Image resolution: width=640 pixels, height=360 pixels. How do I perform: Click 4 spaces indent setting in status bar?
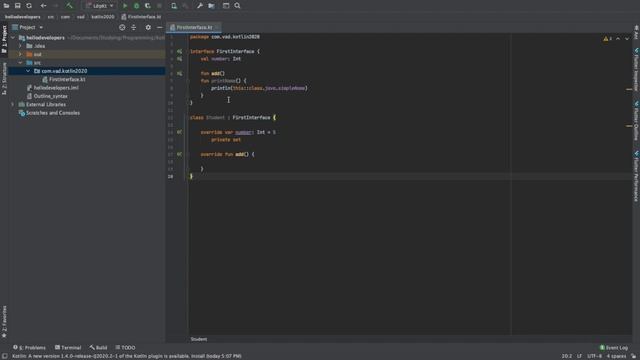click(x=616, y=356)
